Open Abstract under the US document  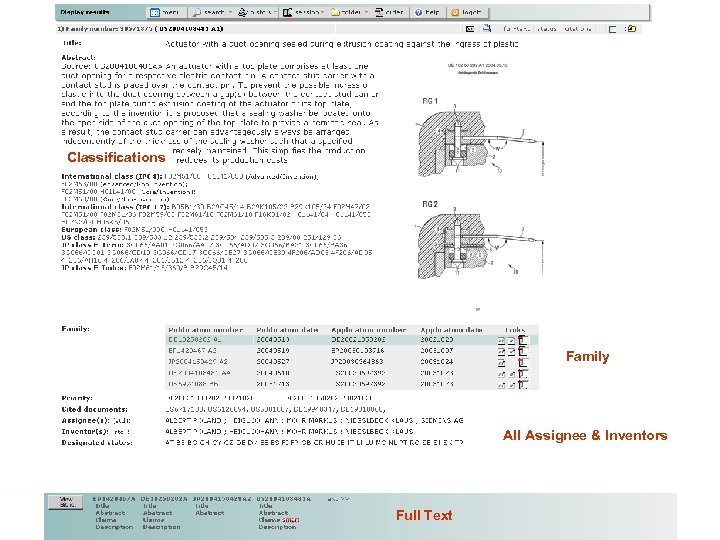tap(273, 513)
